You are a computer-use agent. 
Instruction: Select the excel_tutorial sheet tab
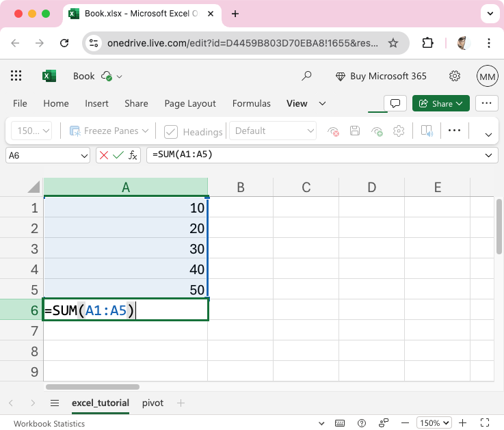[101, 403]
